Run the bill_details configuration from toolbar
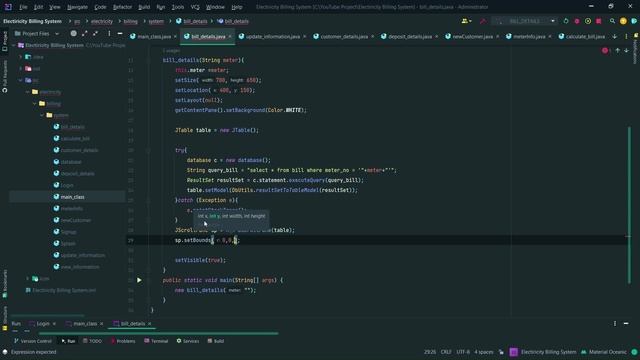Viewport: 640px width, 360px height. (566, 21)
